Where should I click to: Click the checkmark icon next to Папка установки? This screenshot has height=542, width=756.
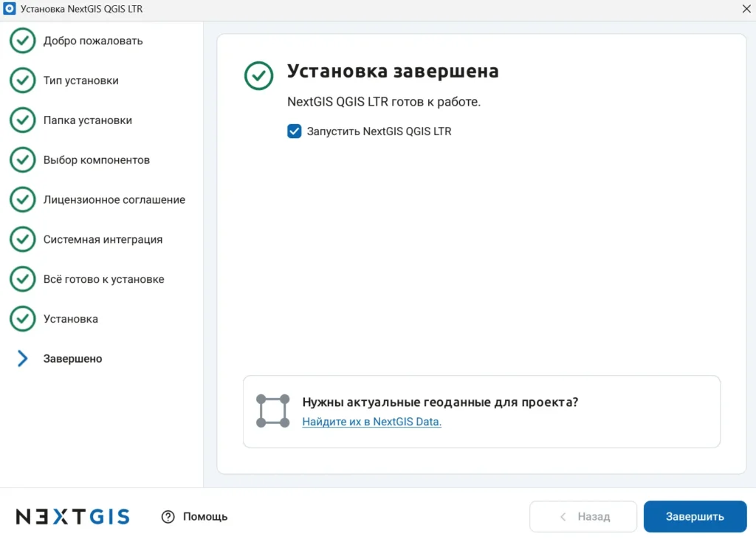click(22, 120)
